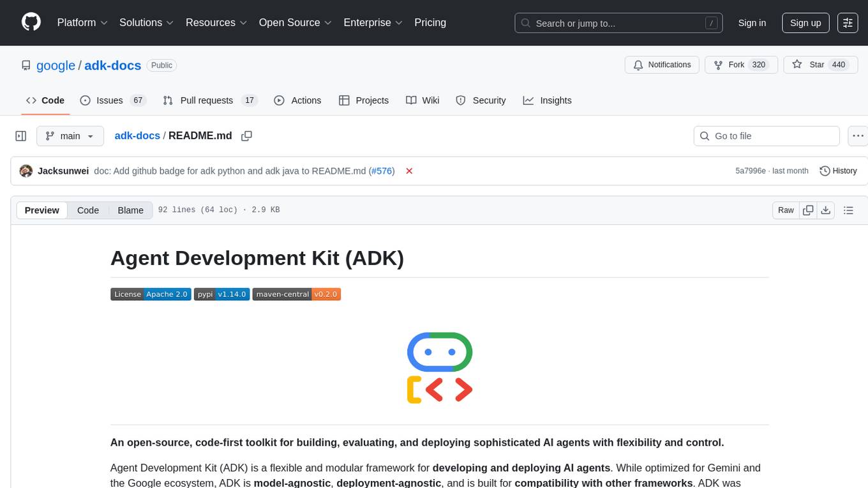The width and height of the screenshot is (868, 488).
Task: Open more file actions menu
Action: coord(858,136)
